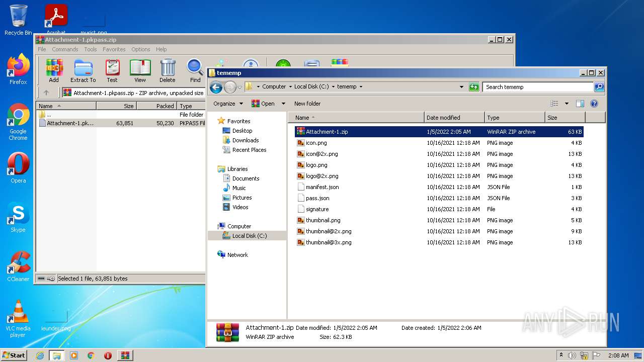Viewport: 644px width, 362px height.
Task: Expand Computer breadcrumb arrow in address bar
Action: coord(290,87)
